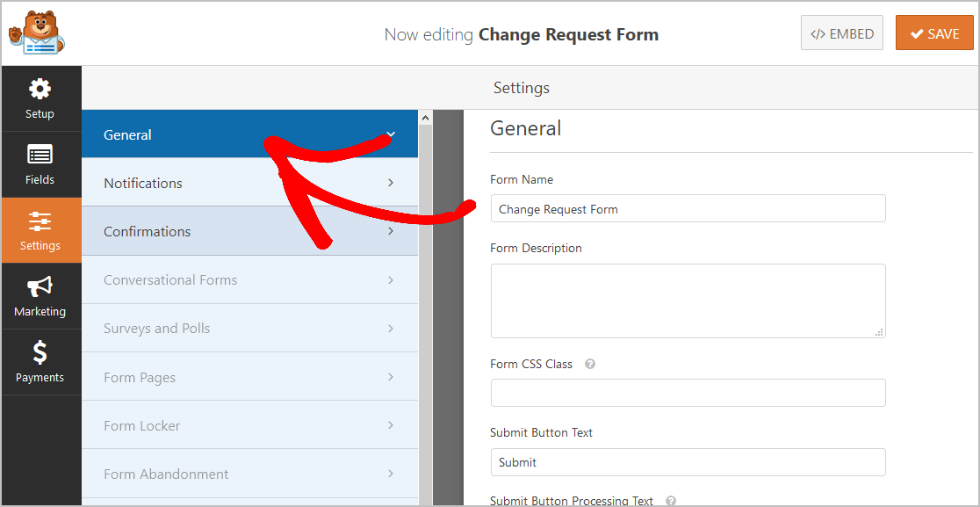Image resolution: width=980 pixels, height=507 pixels.
Task: Open the Payments dollar panel
Action: (x=40, y=362)
